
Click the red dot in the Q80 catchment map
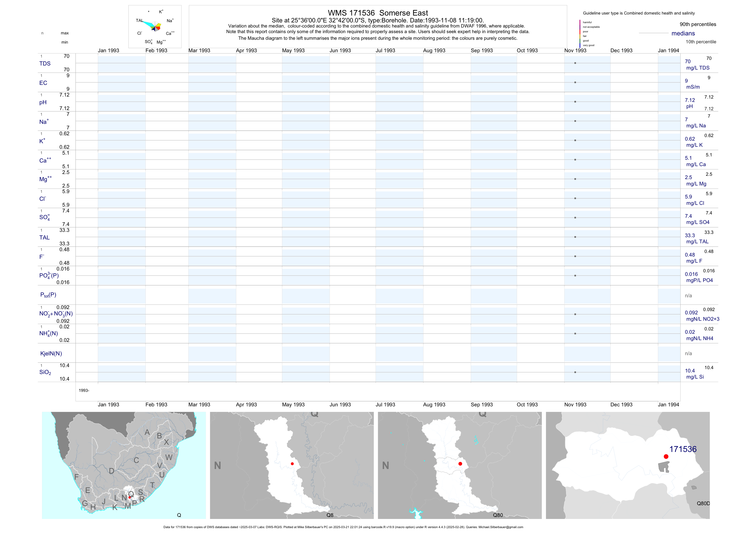pos(460,464)
